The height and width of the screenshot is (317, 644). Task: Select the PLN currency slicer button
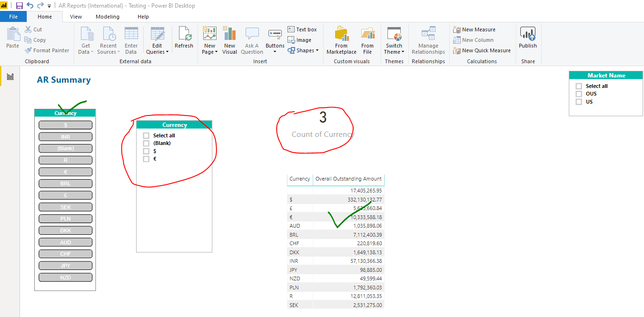point(66,219)
